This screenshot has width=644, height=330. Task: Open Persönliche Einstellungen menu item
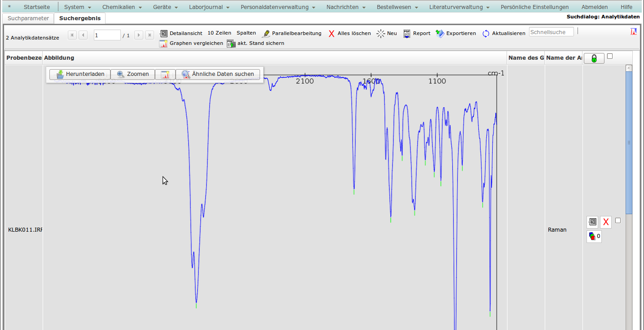coord(534,7)
